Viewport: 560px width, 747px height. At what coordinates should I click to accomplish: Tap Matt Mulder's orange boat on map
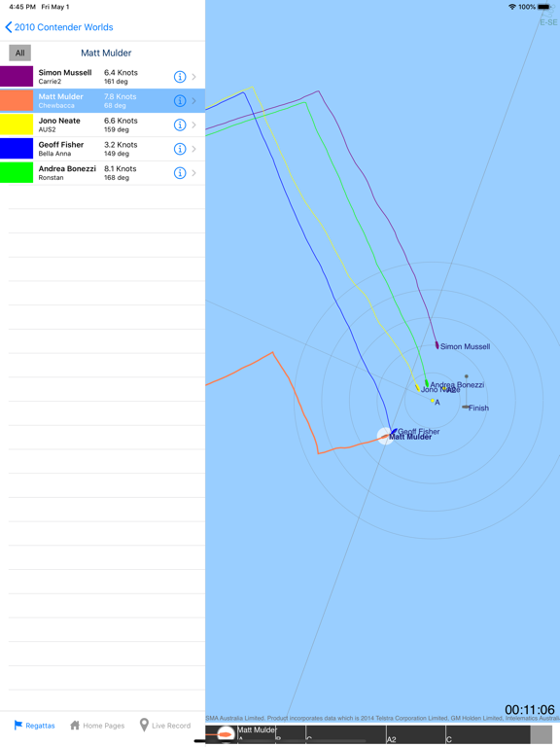click(385, 436)
